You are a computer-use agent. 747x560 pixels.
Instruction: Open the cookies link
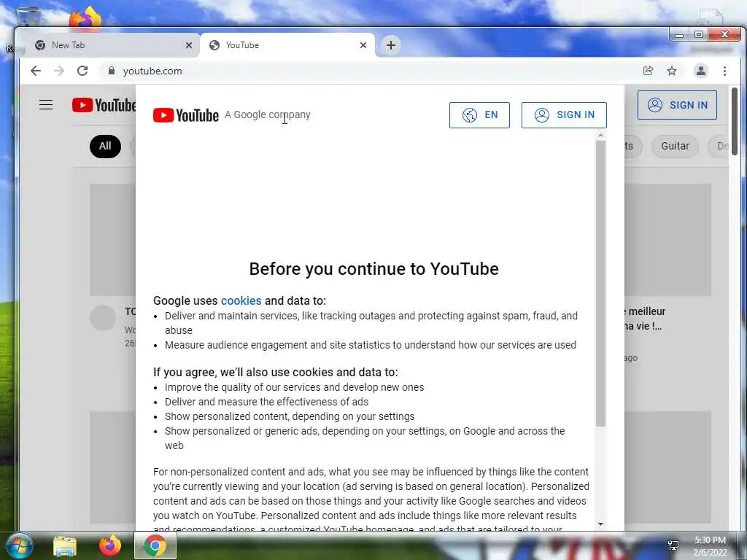pos(241,300)
